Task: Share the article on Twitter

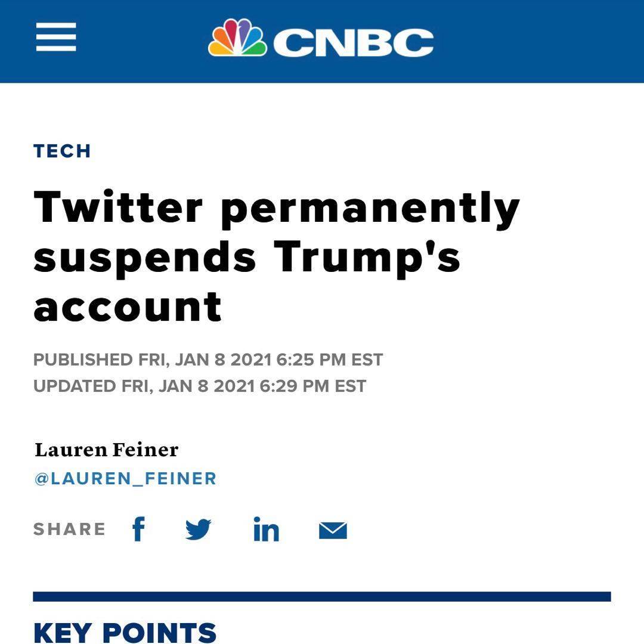Action: click(x=198, y=529)
